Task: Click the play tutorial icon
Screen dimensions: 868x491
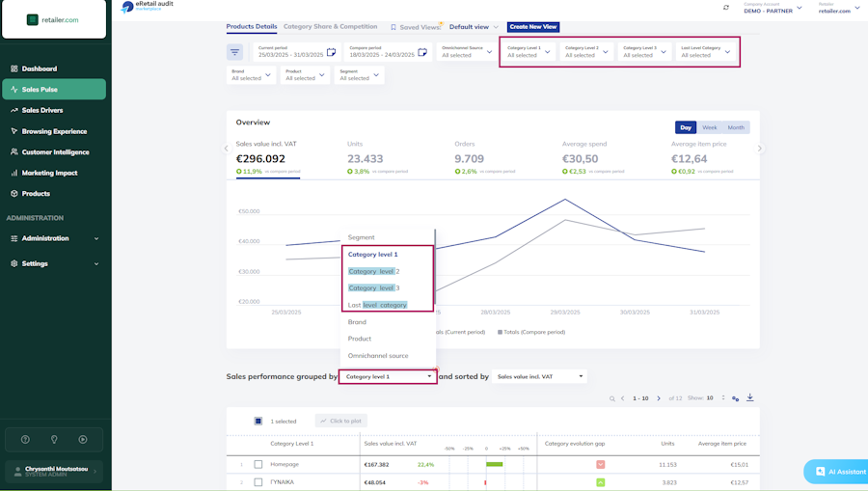Action: tap(83, 440)
